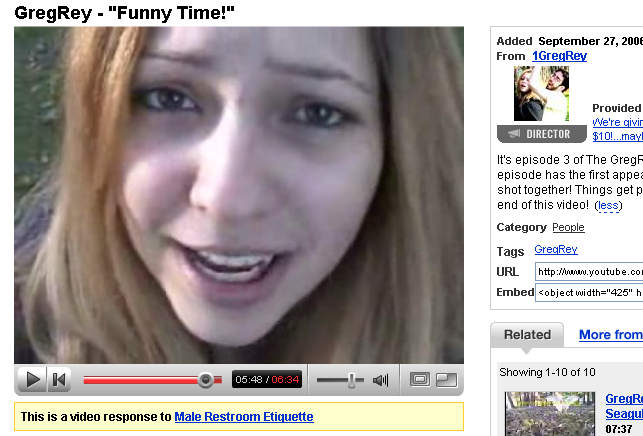This screenshot has width=643, height=436.
Task: Click the text Showing 1-10 of 10
Action: click(547, 372)
